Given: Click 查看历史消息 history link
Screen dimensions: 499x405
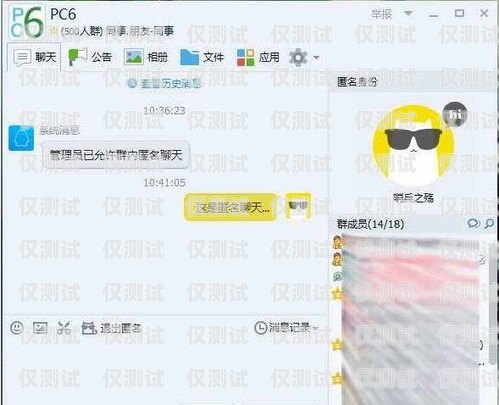Looking at the screenshot, I should point(165,83).
